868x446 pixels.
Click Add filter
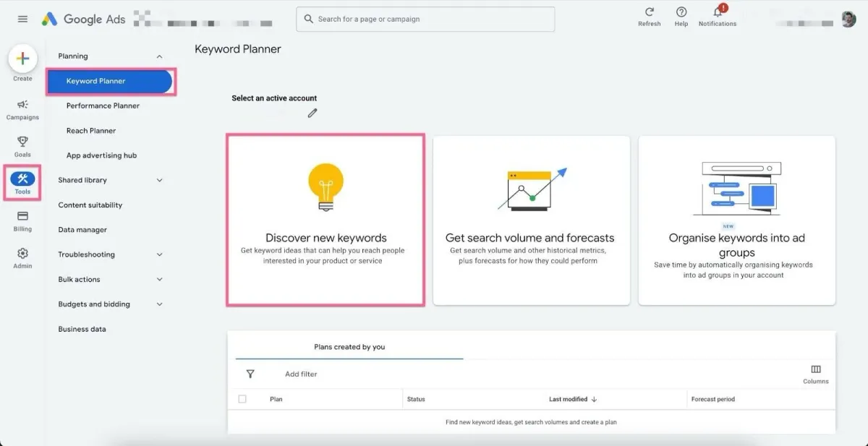301,374
